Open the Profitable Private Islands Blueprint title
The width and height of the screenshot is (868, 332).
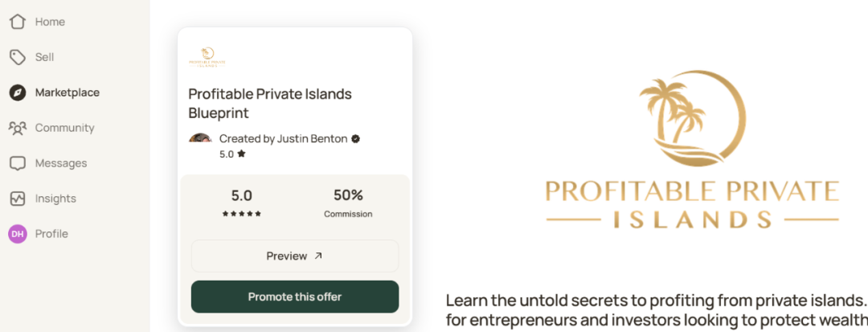coord(270,104)
